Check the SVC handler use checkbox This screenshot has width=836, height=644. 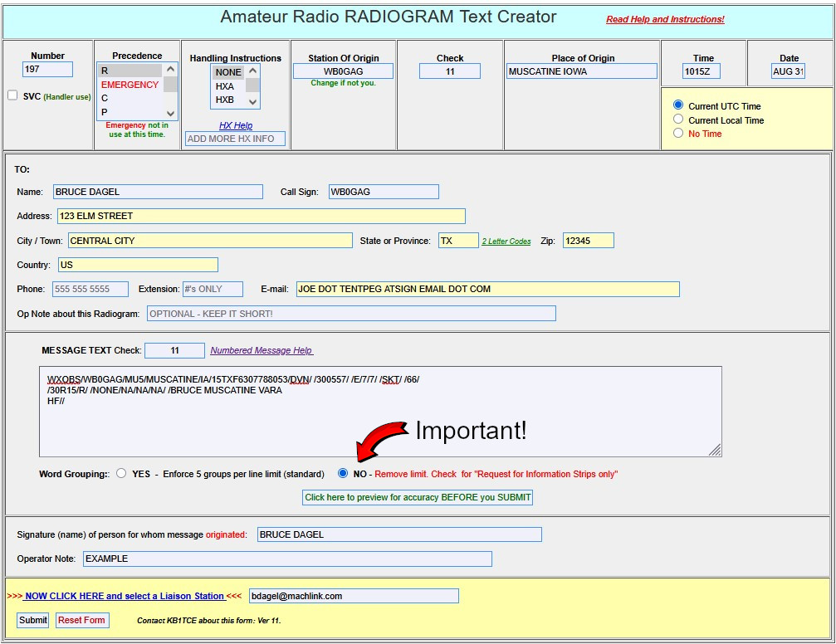click(12, 95)
